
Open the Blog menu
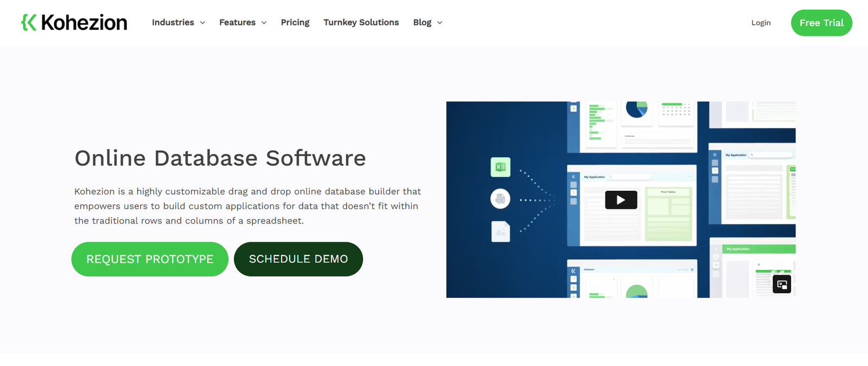(422, 22)
